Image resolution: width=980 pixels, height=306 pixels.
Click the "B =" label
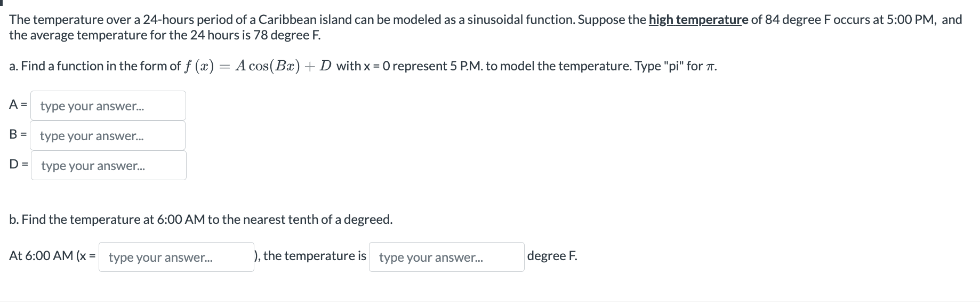[18, 135]
